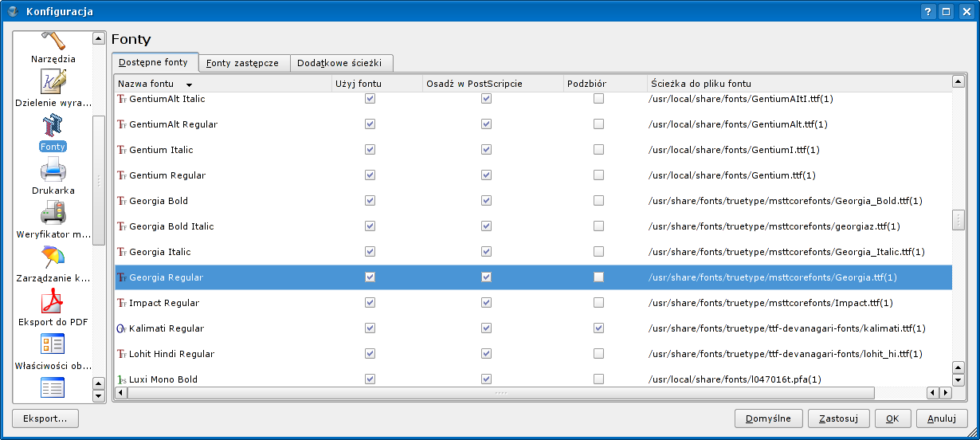
Task: Switch to the Fonty zastępcze tab
Action: [242, 63]
